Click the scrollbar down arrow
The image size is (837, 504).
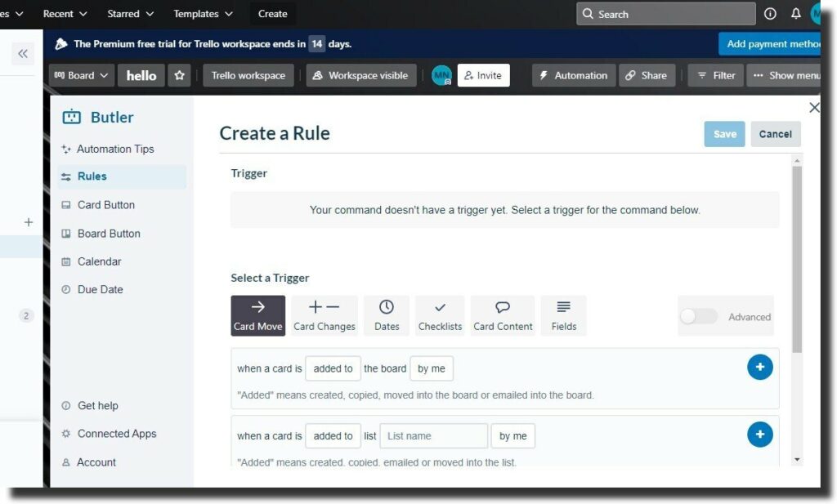[797, 459]
